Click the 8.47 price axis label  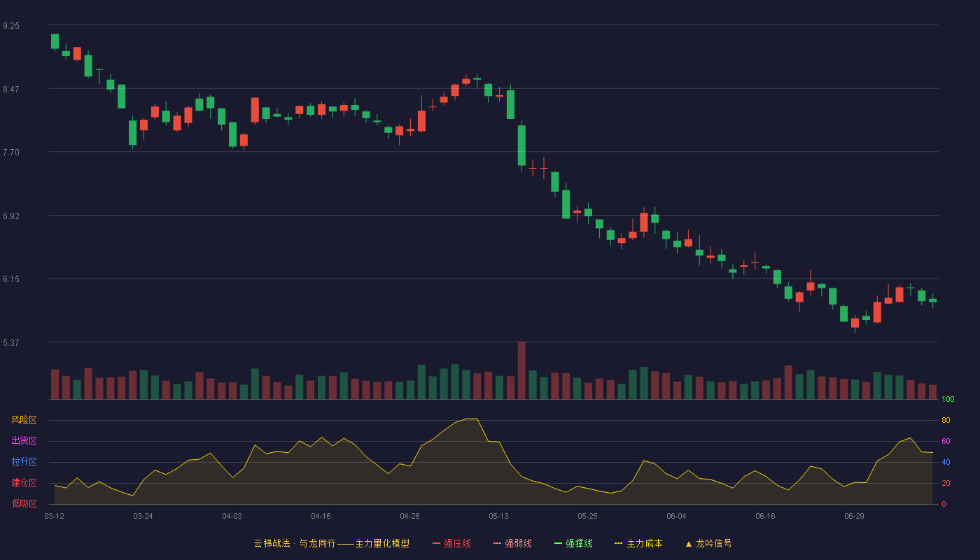(11, 90)
